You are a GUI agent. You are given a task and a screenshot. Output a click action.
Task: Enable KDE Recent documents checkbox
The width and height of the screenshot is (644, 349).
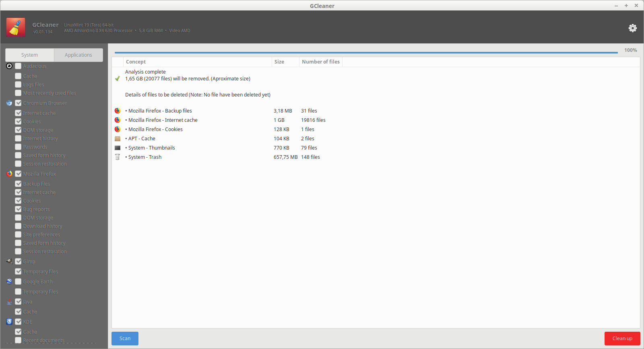pos(18,340)
